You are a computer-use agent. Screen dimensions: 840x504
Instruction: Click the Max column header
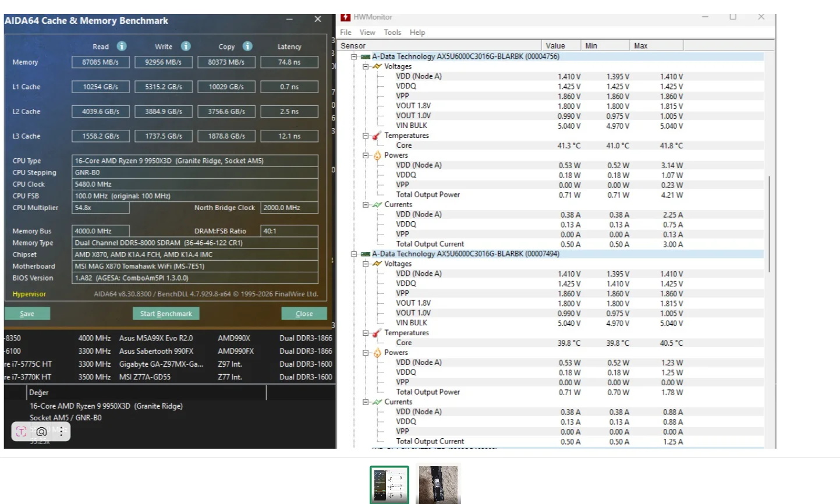[x=657, y=45]
